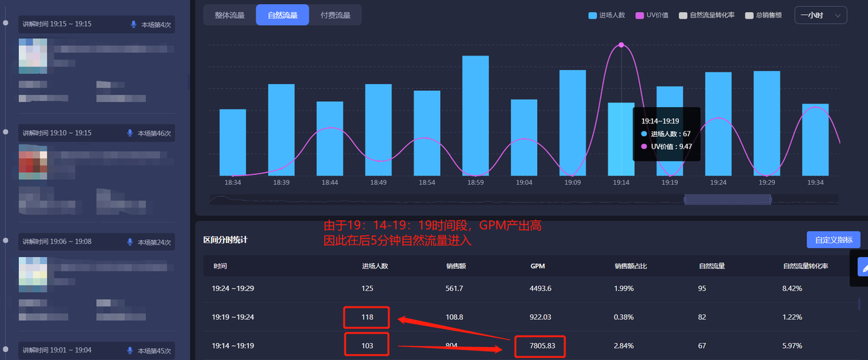The height and width of the screenshot is (360, 868).
Task: Click the microphone icon for 本场第4次
Action: click(x=134, y=24)
